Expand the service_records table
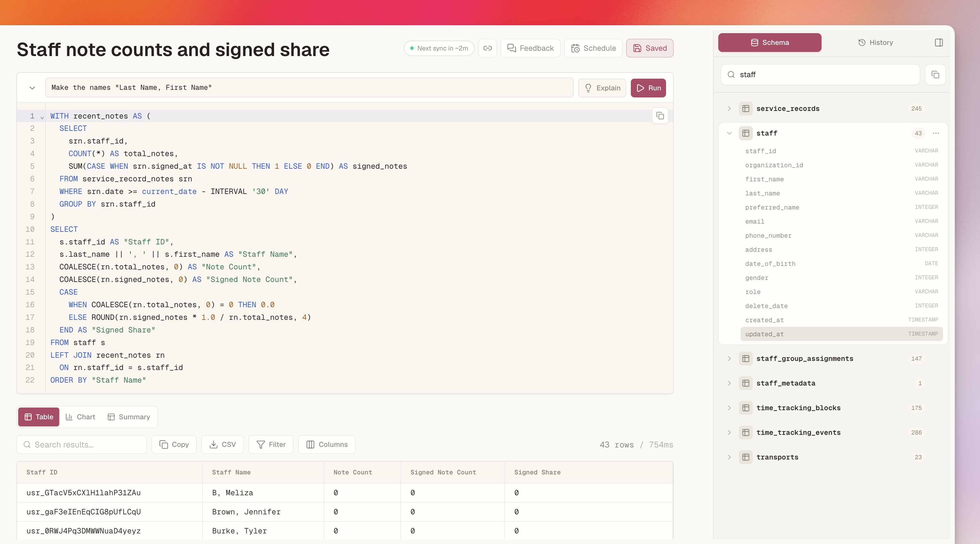 729,109
